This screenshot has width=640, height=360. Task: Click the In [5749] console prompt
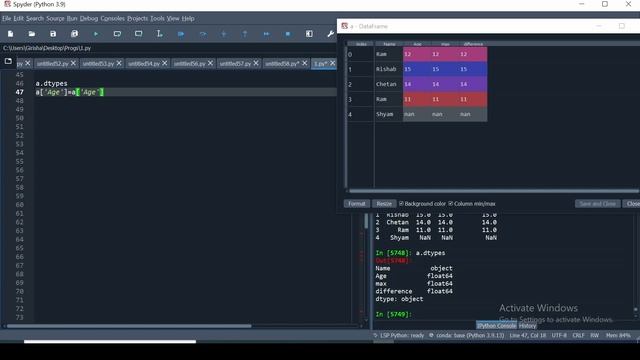[x=393, y=314]
